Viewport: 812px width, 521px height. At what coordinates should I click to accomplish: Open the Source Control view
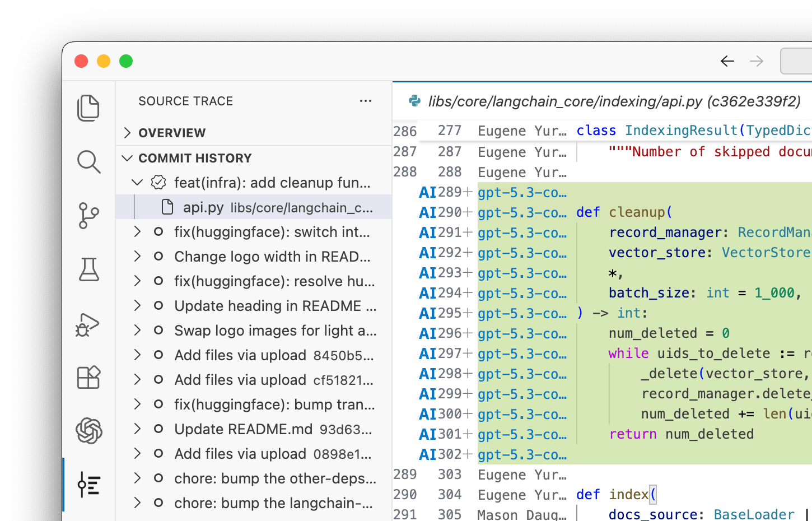(89, 216)
